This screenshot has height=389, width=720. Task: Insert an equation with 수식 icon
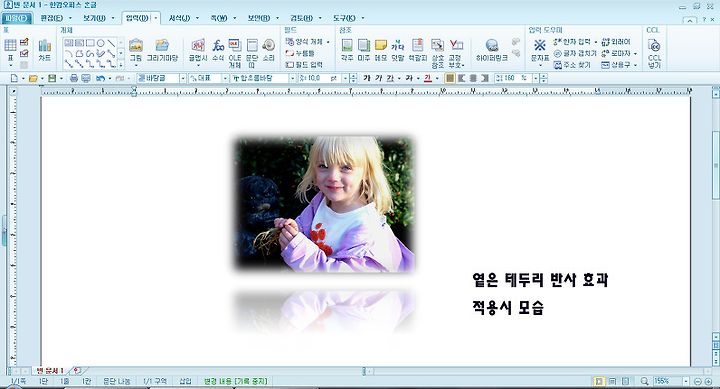(x=218, y=50)
